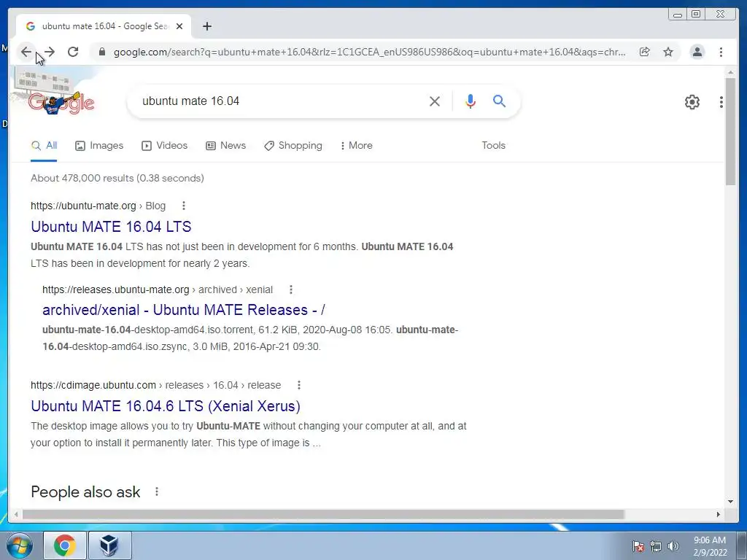Open VirtualBox from the taskbar
Screen dimensions: 747x560
[x=109, y=545]
